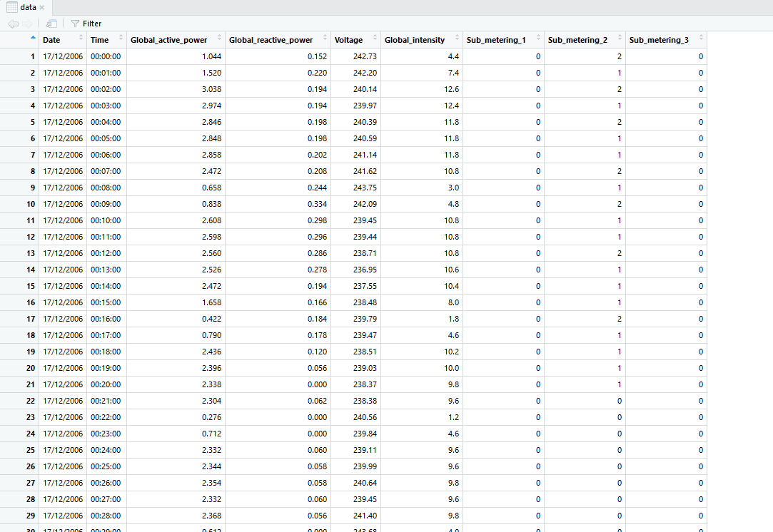The height and width of the screenshot is (532, 773).
Task: Select the Time cell 00:00:00
Action: pyautogui.click(x=106, y=56)
